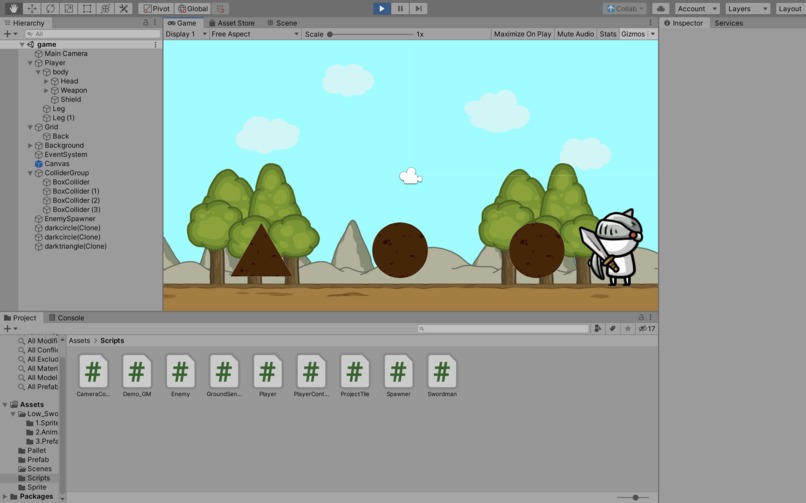Collapse the body object
Image resolution: width=806 pixels, height=503 pixels.
coord(38,72)
